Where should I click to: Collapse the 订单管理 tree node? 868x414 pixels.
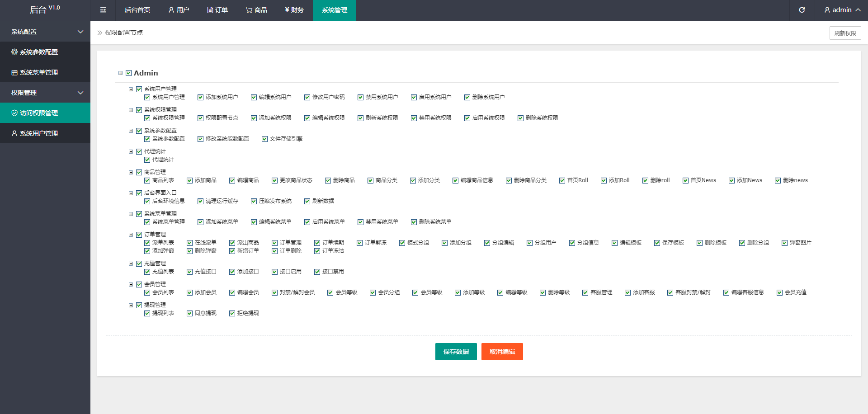coord(131,235)
